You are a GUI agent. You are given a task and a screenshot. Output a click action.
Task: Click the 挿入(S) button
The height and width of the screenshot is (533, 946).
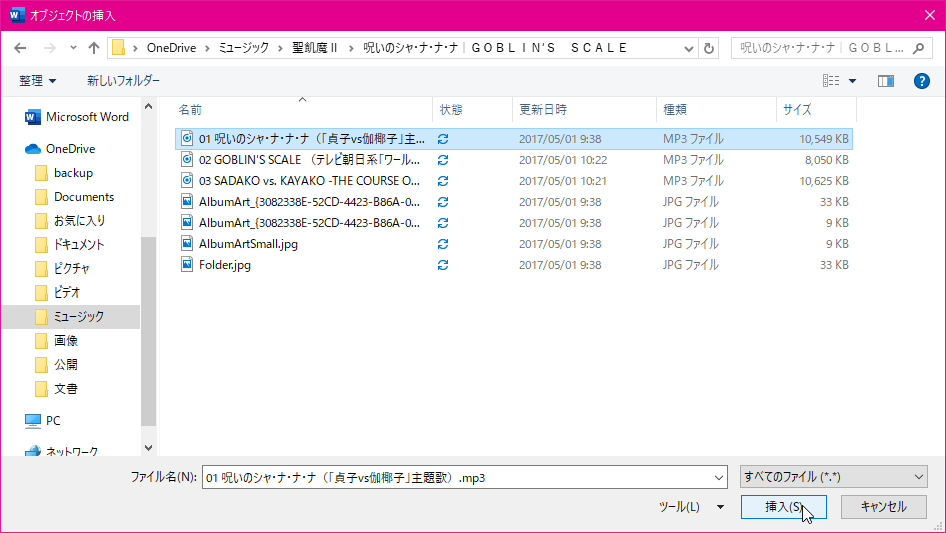tap(784, 507)
